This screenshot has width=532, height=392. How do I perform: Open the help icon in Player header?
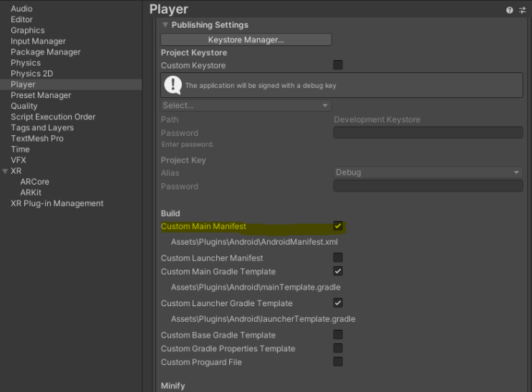[509, 10]
